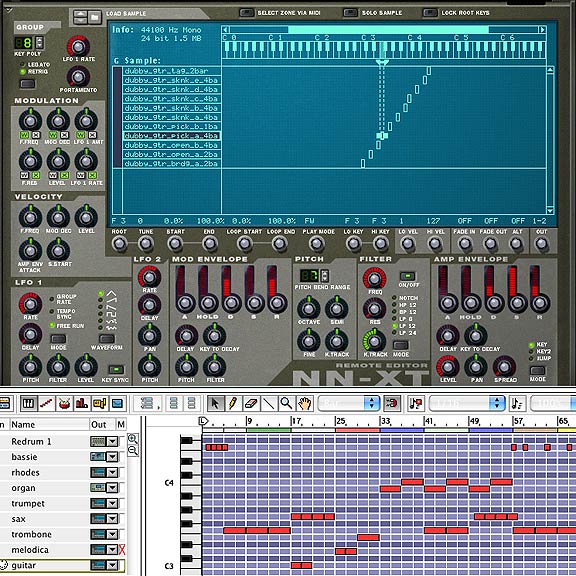Select sample dubby_gtr_open_b_4ba

(172, 145)
